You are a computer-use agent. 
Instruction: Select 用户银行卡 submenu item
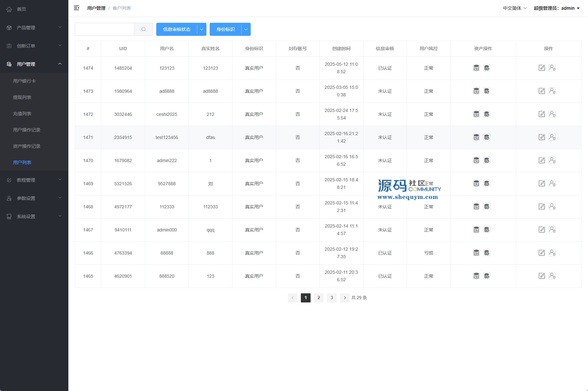(x=24, y=81)
